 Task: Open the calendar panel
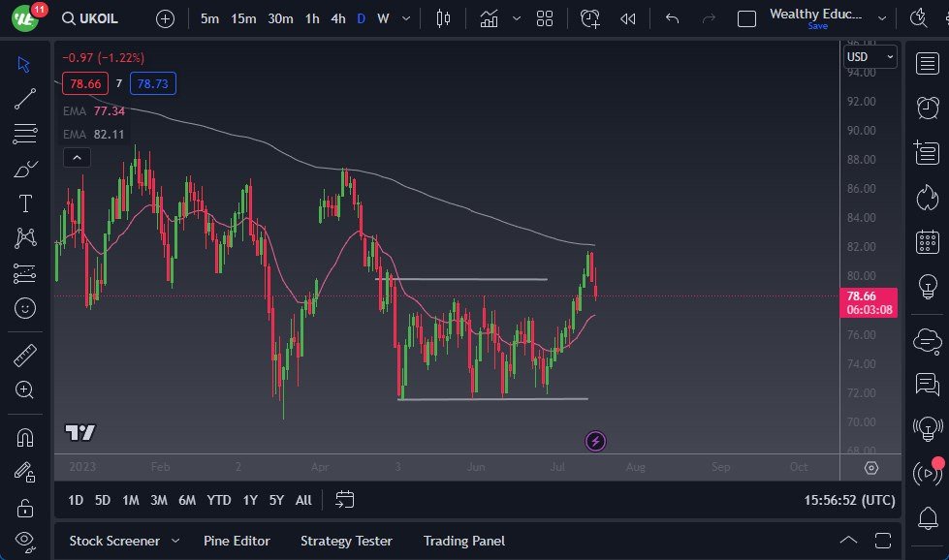[x=927, y=242]
